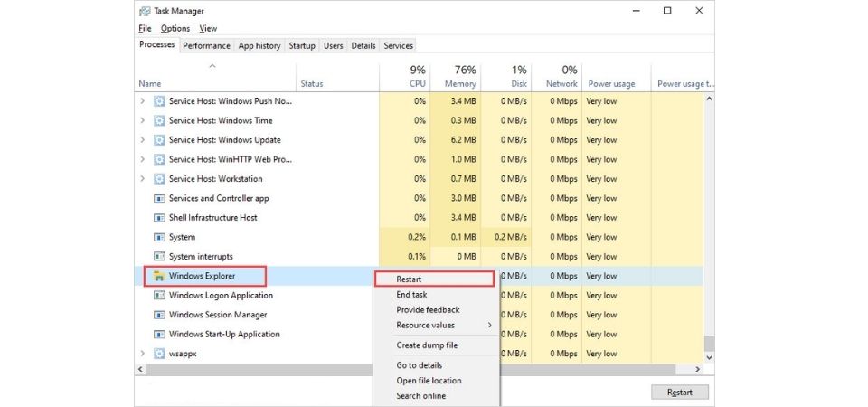
Task: Expand Service Host: Workstation row
Action: click(142, 179)
